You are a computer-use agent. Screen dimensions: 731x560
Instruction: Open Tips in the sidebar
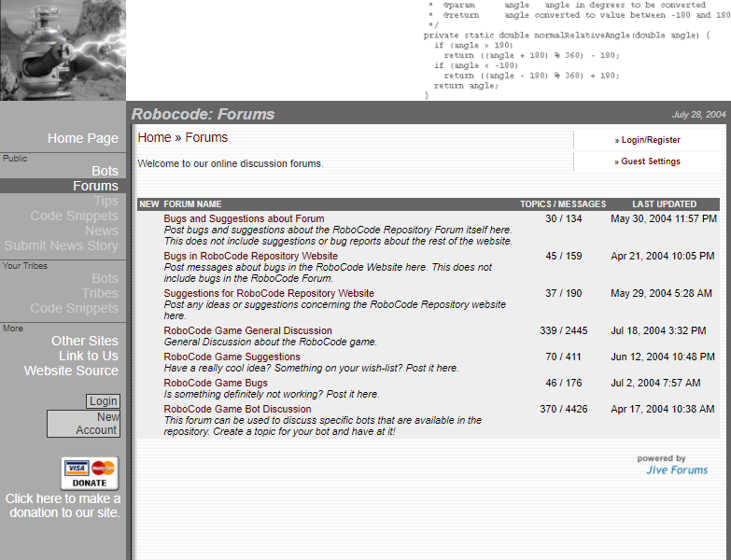coord(106,201)
